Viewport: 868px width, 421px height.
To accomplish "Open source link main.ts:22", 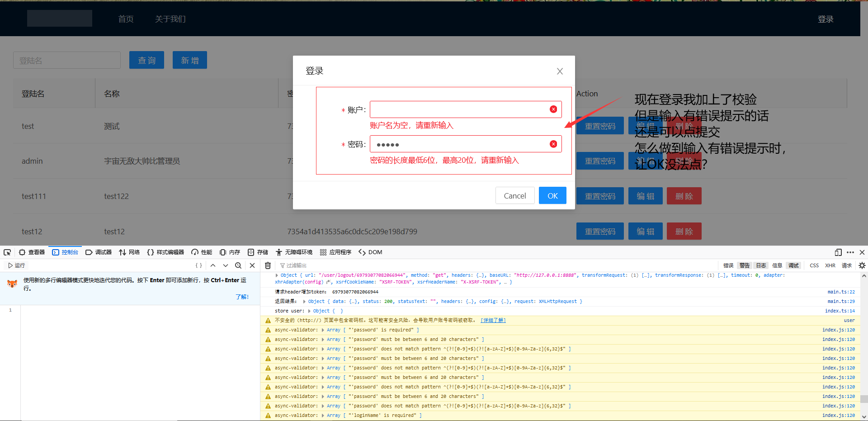I will [841, 292].
